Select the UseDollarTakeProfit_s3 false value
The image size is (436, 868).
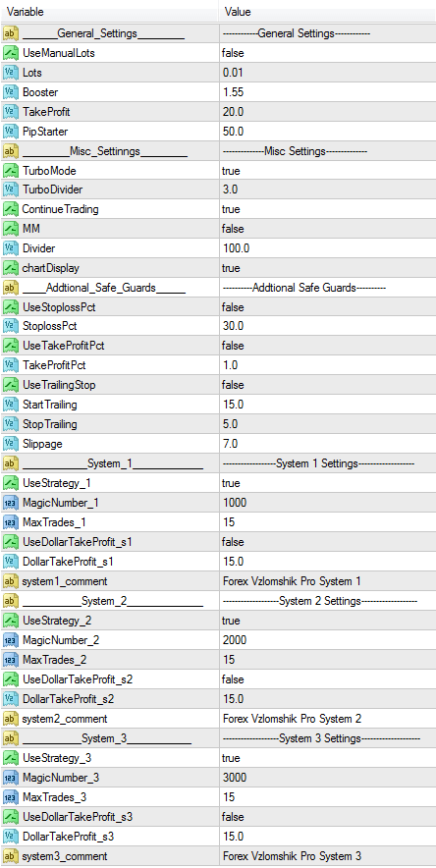[x=233, y=817]
